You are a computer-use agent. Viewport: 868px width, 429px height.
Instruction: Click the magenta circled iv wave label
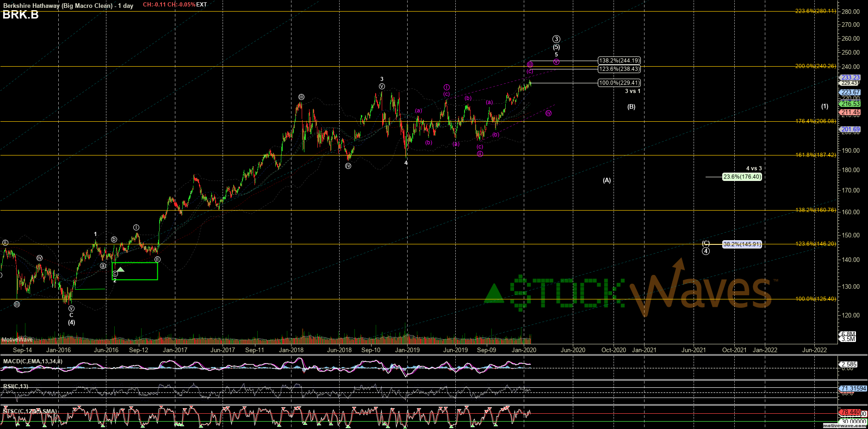pyautogui.click(x=548, y=113)
